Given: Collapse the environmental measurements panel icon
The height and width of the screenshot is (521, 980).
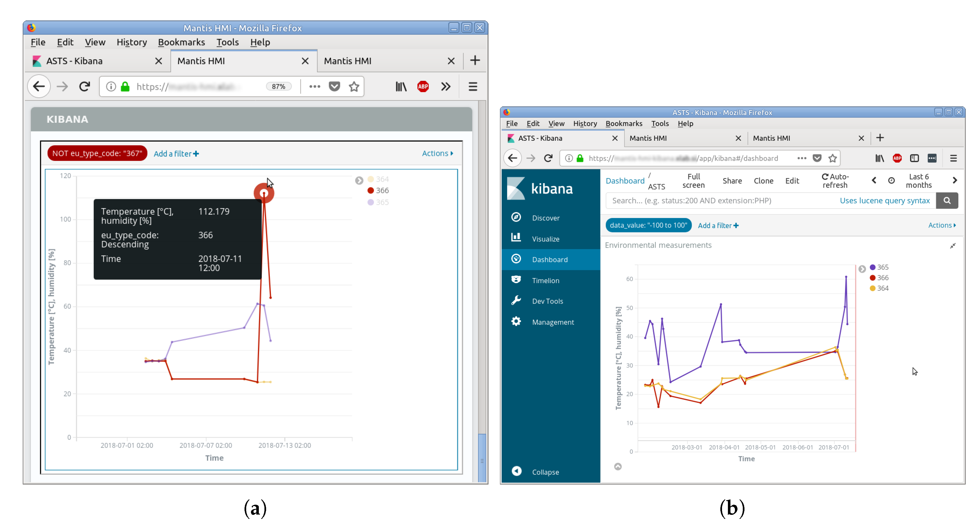Looking at the screenshot, I should 952,246.
